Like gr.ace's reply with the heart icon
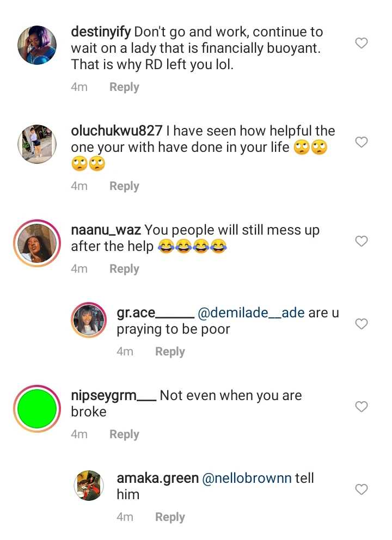The width and height of the screenshot is (392, 540). pyautogui.click(x=361, y=324)
